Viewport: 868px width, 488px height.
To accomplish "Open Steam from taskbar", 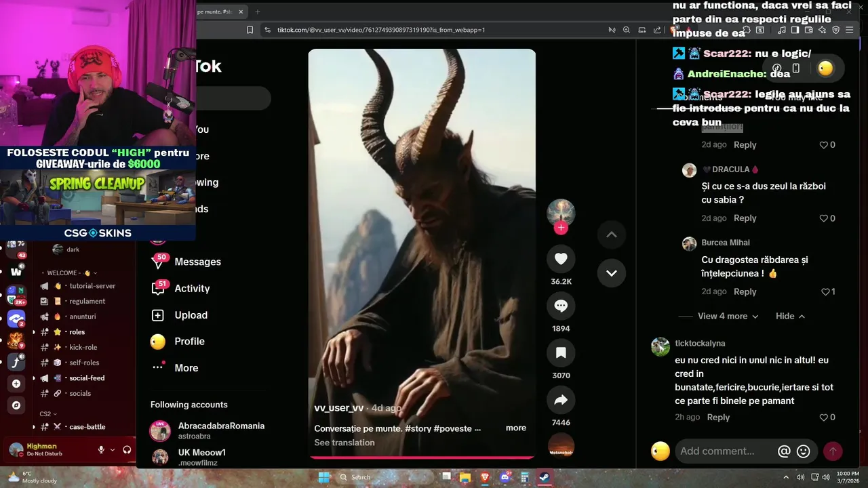I will 544,477.
